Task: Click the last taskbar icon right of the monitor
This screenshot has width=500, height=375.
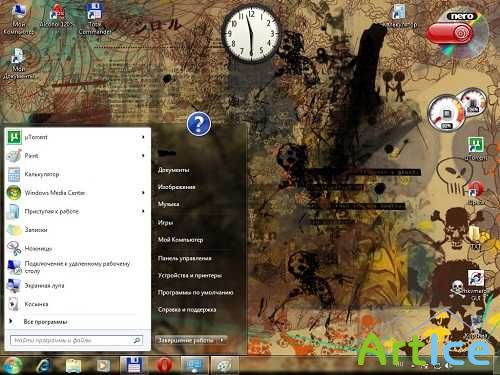Action: (x=224, y=366)
